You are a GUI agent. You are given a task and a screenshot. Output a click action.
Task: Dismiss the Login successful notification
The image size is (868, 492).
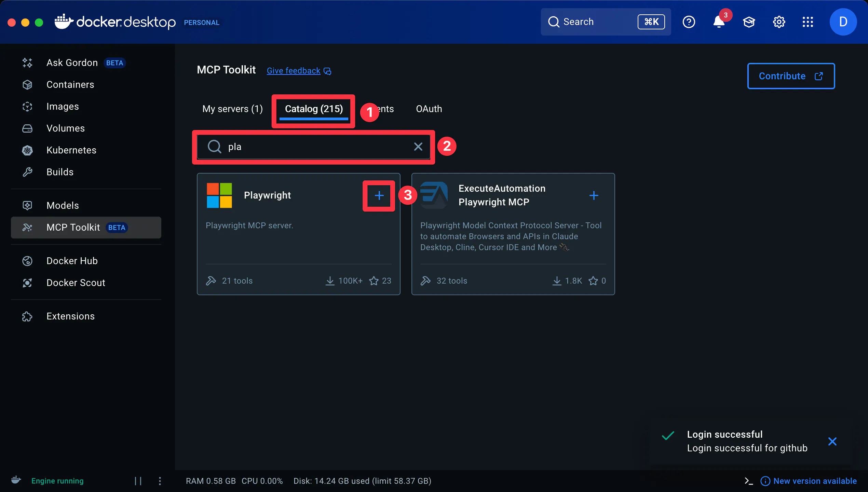[832, 441]
